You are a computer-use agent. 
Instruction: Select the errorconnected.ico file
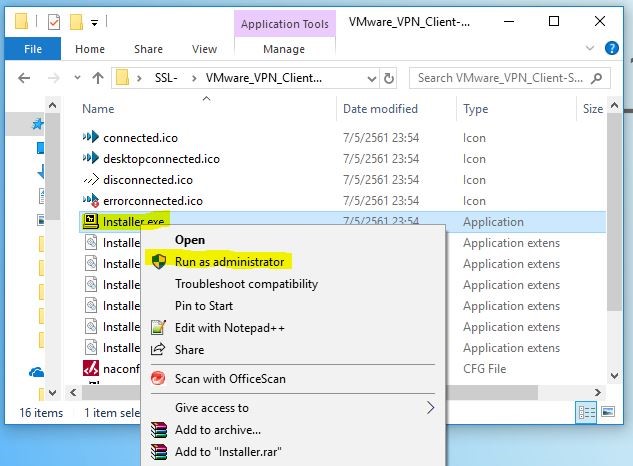pos(153,201)
